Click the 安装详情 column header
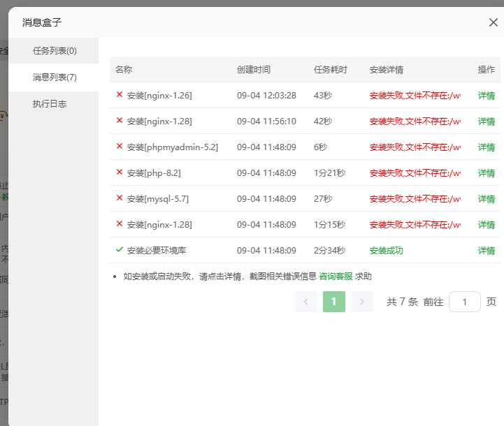The height and width of the screenshot is (426, 504). coord(387,70)
